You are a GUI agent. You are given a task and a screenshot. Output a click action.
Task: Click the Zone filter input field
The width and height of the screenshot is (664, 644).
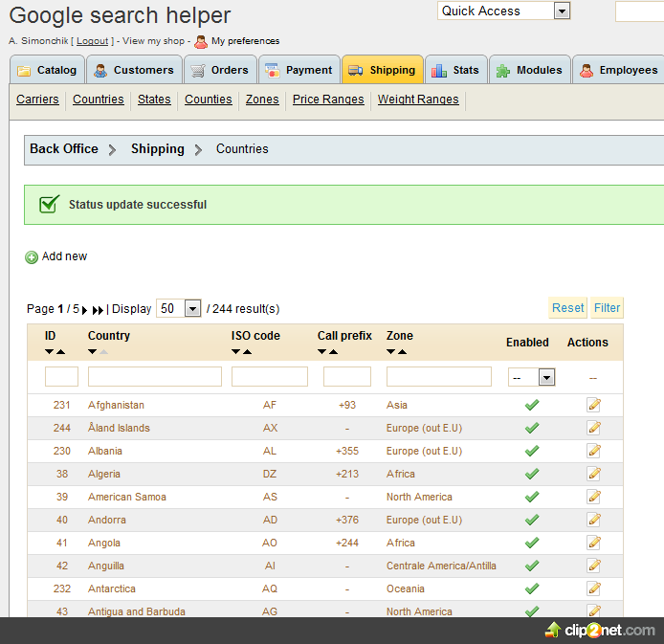439,376
